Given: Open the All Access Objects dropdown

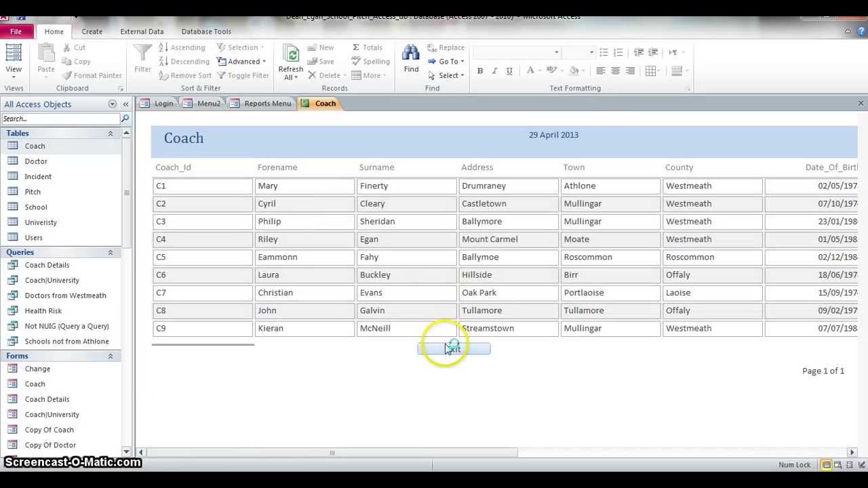Looking at the screenshot, I should coord(112,104).
